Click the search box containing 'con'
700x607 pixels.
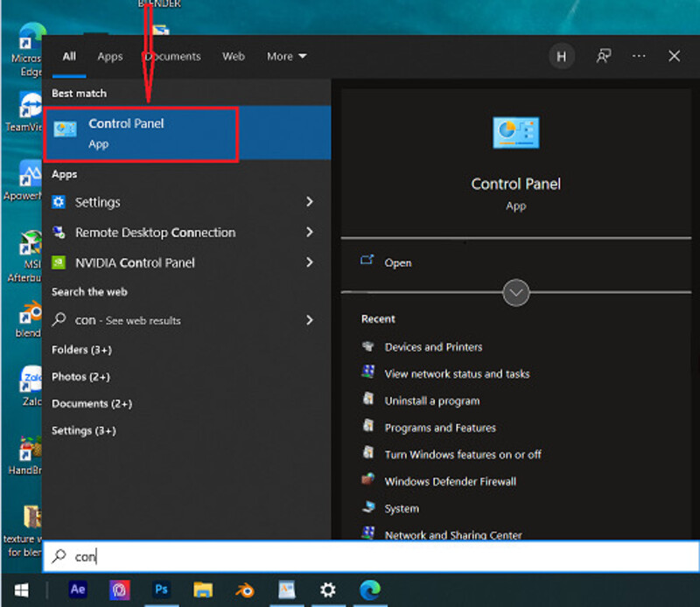(x=370, y=556)
